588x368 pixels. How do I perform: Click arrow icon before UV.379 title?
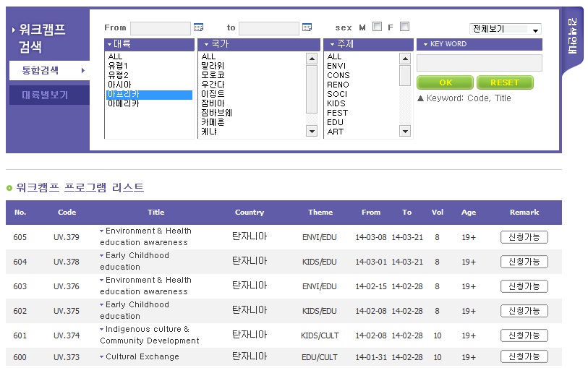[102, 231]
